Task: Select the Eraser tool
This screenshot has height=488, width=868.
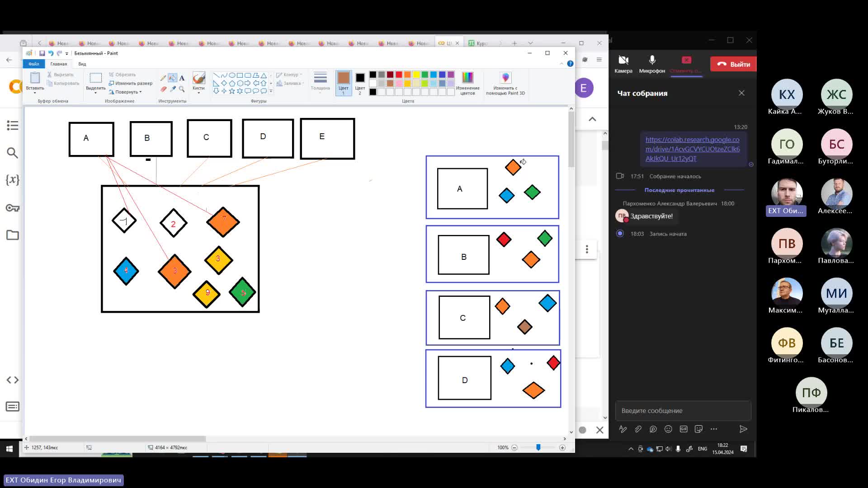Action: tap(163, 89)
